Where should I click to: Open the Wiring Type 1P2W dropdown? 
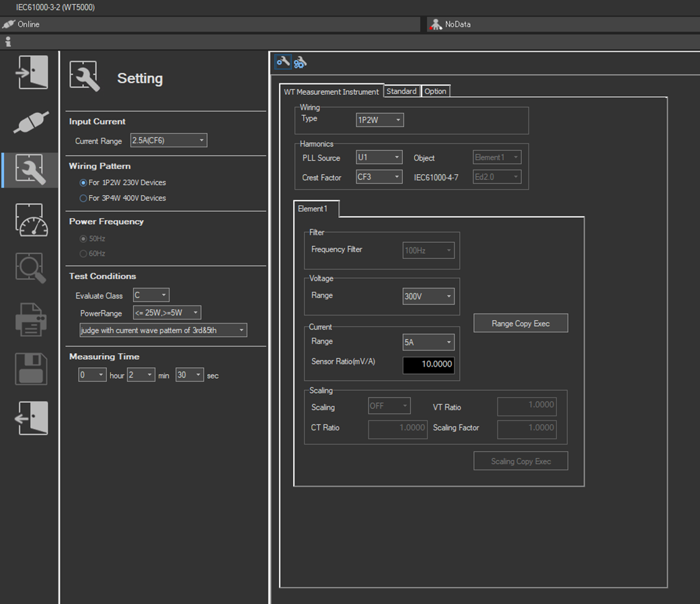point(380,120)
